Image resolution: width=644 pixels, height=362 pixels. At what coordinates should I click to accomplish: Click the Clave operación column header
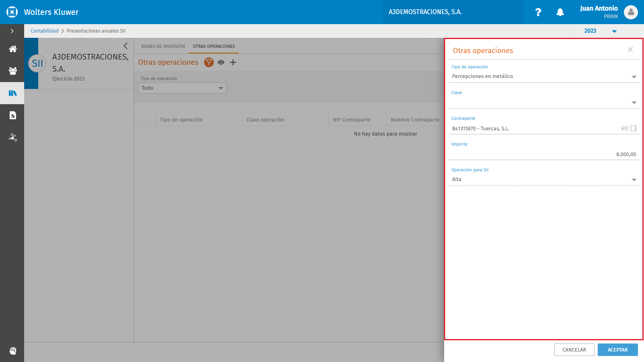[x=265, y=120]
